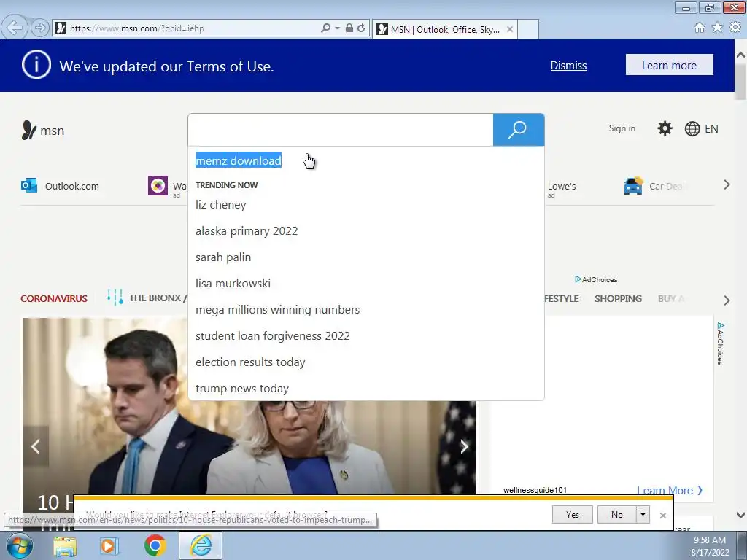The width and height of the screenshot is (747, 560).
Task: Select the 'memz download' suggestion
Action: (x=239, y=160)
